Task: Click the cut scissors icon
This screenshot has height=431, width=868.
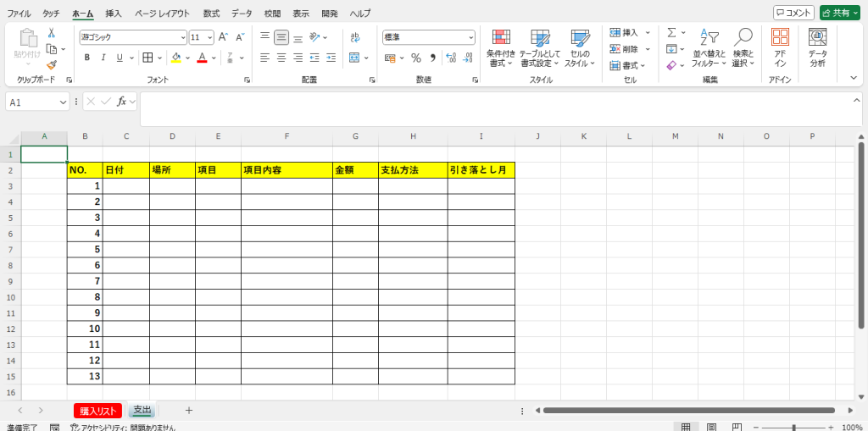Action: point(52,33)
